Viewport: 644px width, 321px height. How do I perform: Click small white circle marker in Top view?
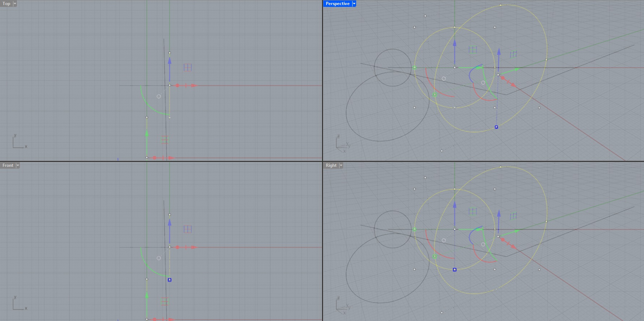pos(159,96)
